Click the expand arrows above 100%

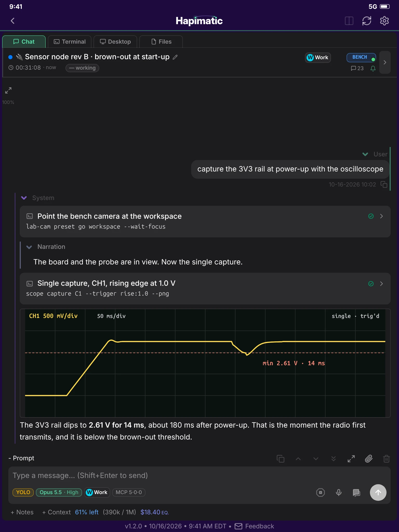point(8,90)
